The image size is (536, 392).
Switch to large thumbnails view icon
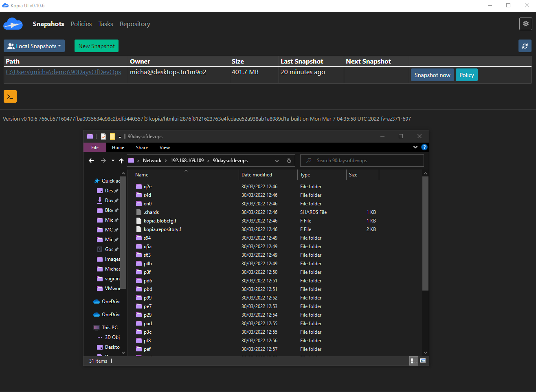pyautogui.click(x=423, y=361)
